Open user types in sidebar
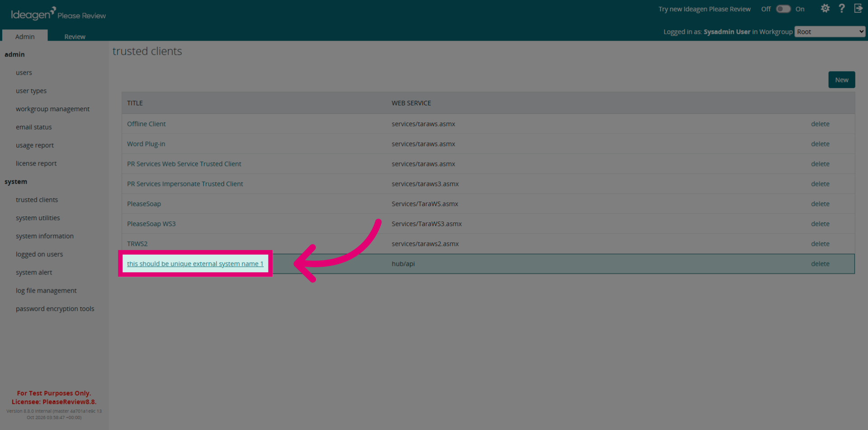Viewport: 868px width, 430px height. click(31, 91)
